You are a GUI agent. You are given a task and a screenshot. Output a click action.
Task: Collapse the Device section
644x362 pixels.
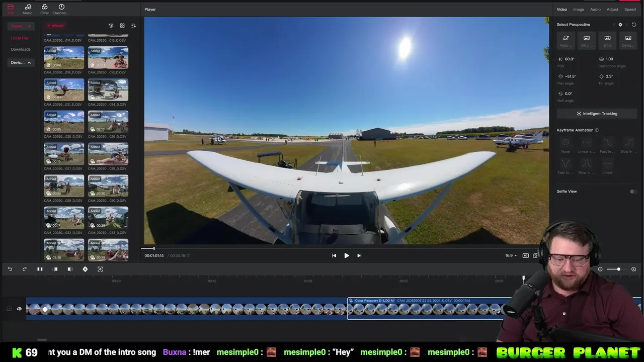pyautogui.click(x=29, y=63)
